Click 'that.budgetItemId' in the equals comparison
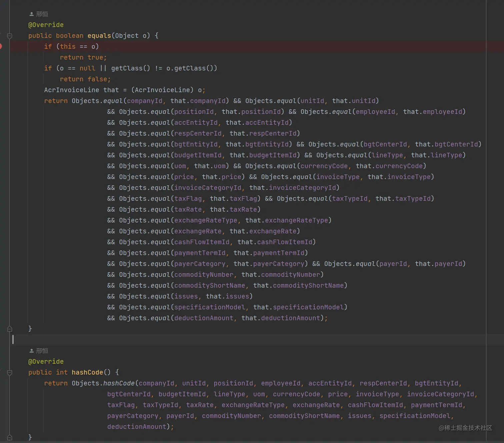 [263, 155]
